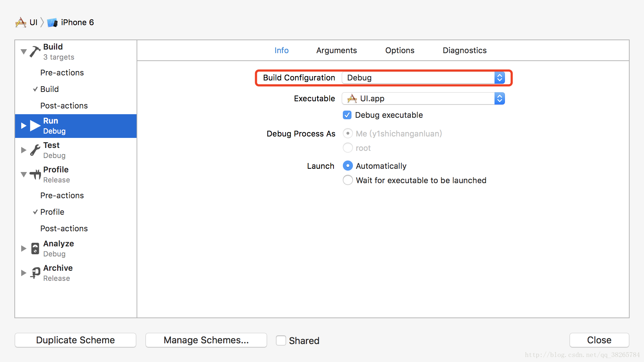Click the 'Release' subtitle under Profile heading

pos(56,180)
